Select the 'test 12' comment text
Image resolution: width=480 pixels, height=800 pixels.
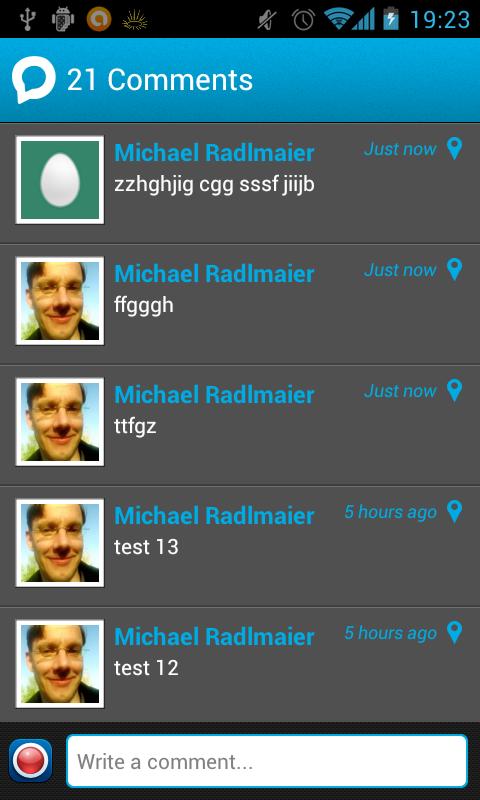click(x=146, y=668)
